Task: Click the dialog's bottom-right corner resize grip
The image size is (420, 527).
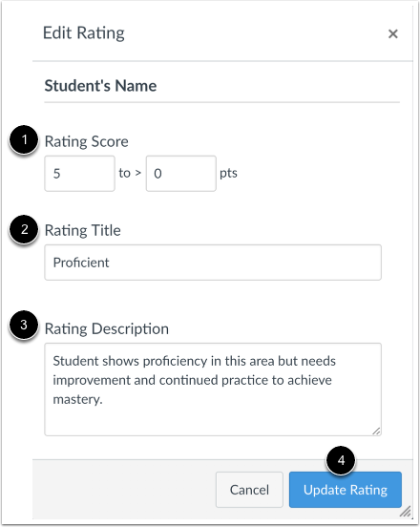Action: pos(406,512)
